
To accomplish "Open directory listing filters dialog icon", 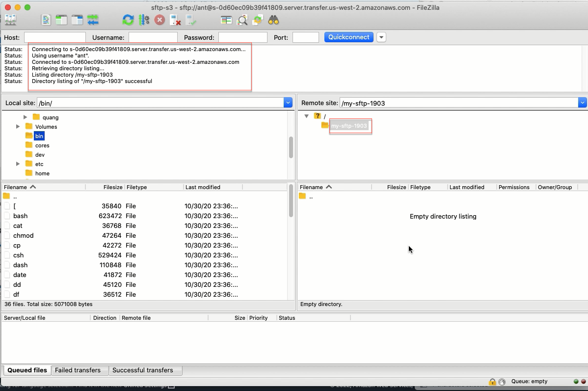I will click(226, 20).
